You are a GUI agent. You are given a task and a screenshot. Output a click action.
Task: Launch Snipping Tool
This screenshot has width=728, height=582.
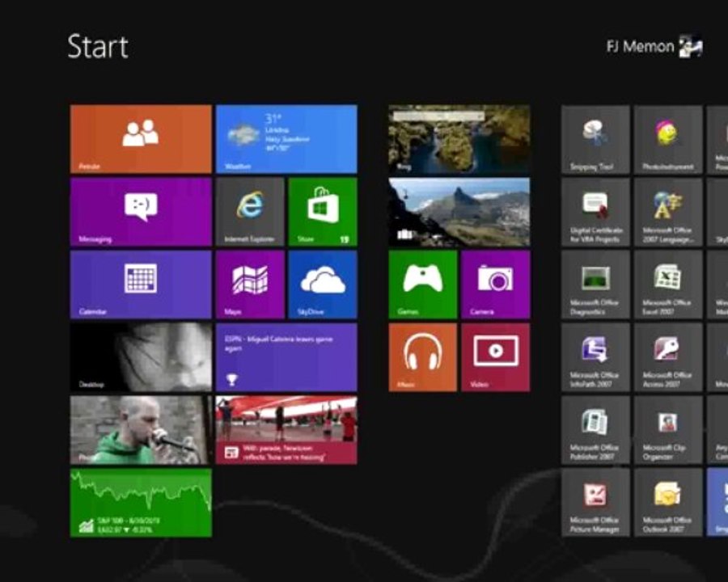click(x=595, y=139)
